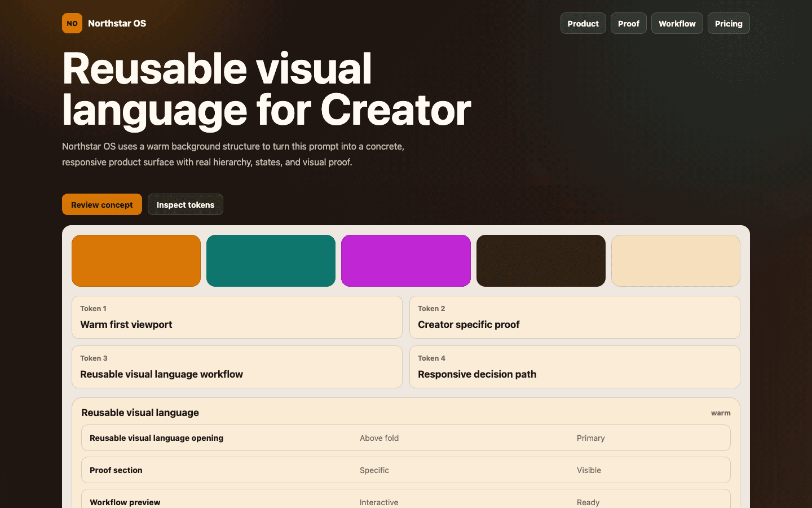Open the Token 1 Warm first viewport card
The width and height of the screenshot is (812, 508).
pyautogui.click(x=237, y=317)
